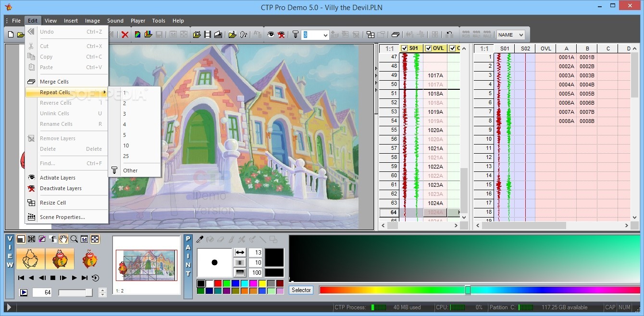Click the filmstrip icon in the toolbar
The width and height of the screenshot is (644, 316).
click(208, 35)
